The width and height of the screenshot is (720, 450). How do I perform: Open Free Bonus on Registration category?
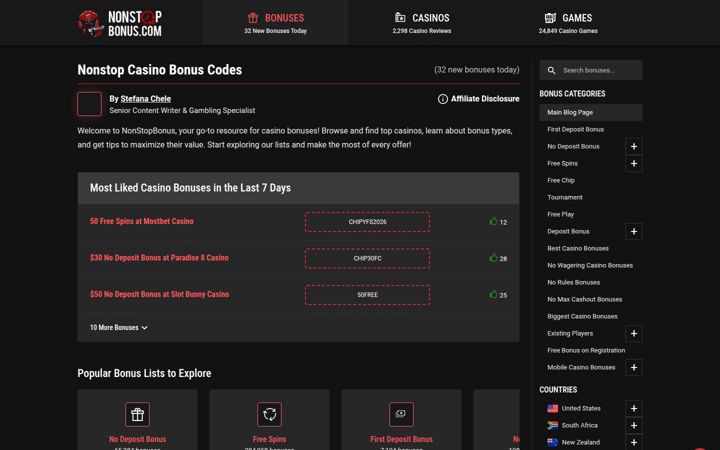tap(586, 350)
